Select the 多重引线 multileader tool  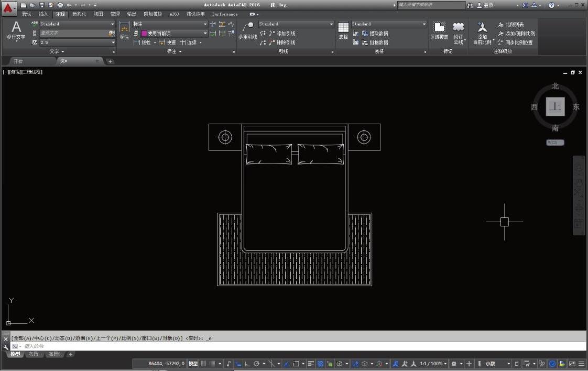tap(248, 31)
